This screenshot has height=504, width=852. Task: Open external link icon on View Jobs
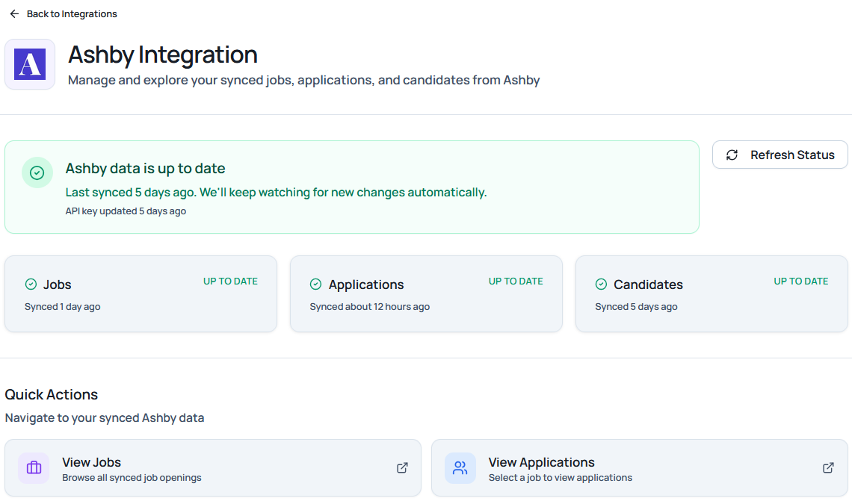click(x=402, y=468)
